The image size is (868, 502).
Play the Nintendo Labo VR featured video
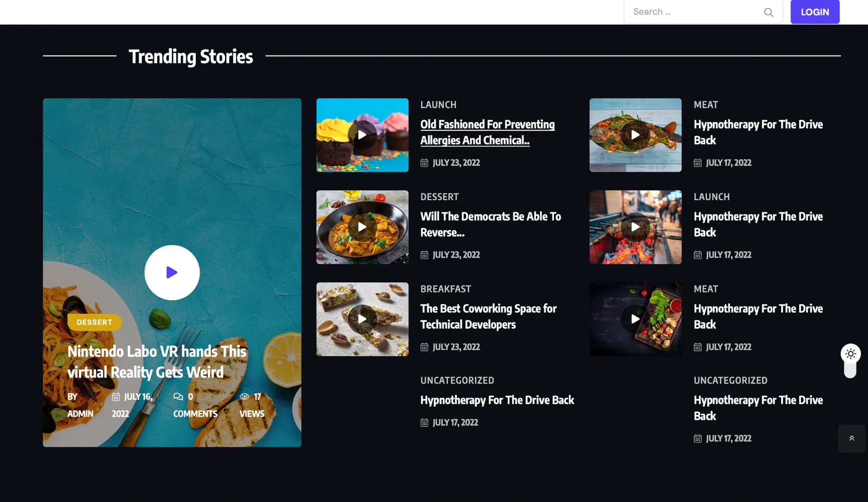[172, 272]
